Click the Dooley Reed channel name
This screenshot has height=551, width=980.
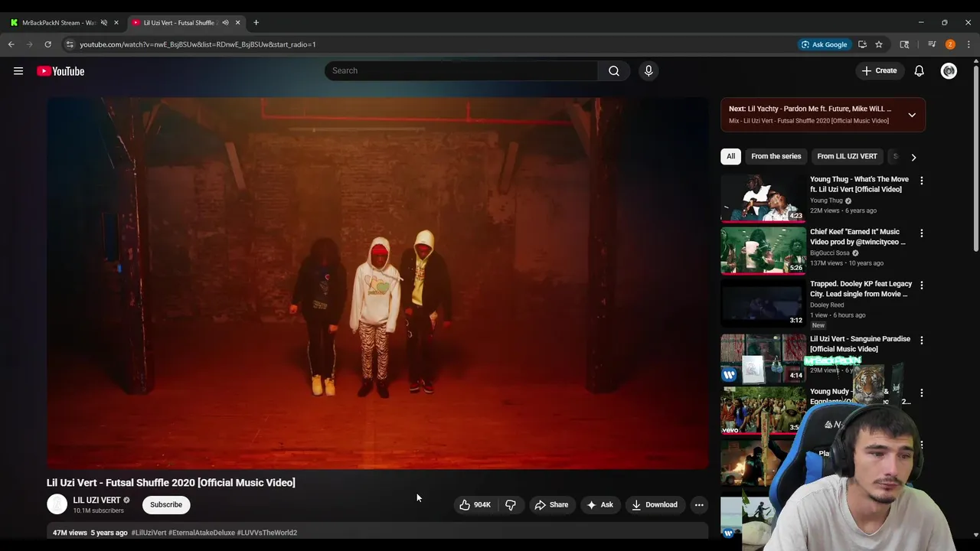click(827, 305)
